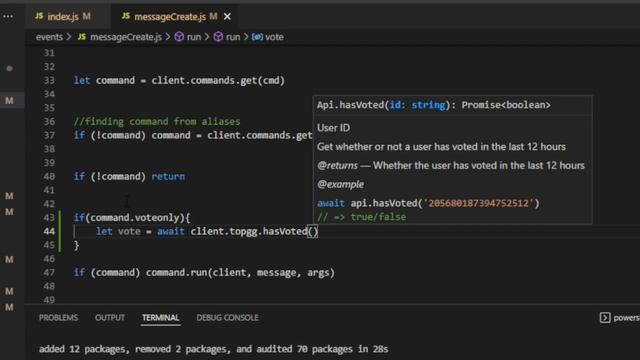Screen dimensions: 640x360
Task: Click 'command.run(client, message, args)' code
Action: point(240,273)
